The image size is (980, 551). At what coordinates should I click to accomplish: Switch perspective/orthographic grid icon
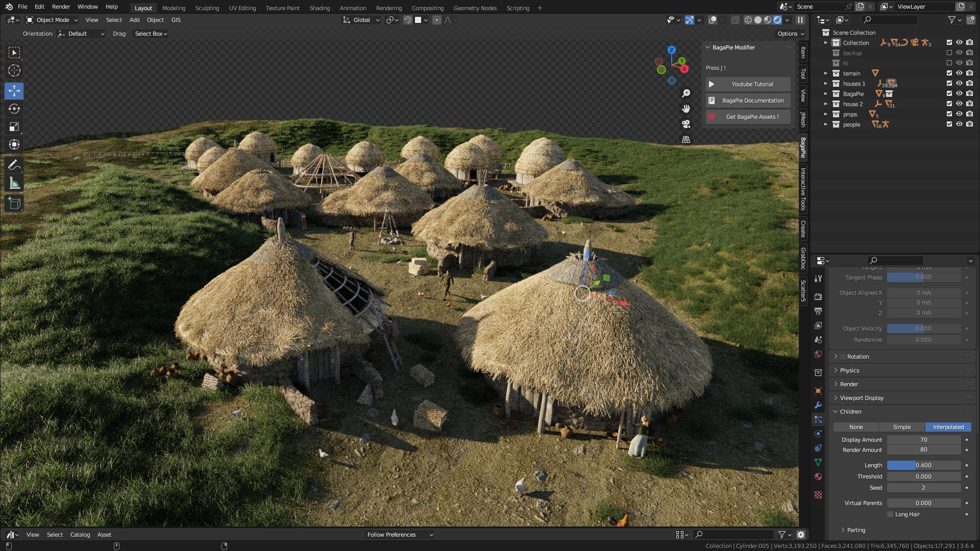pos(686,139)
